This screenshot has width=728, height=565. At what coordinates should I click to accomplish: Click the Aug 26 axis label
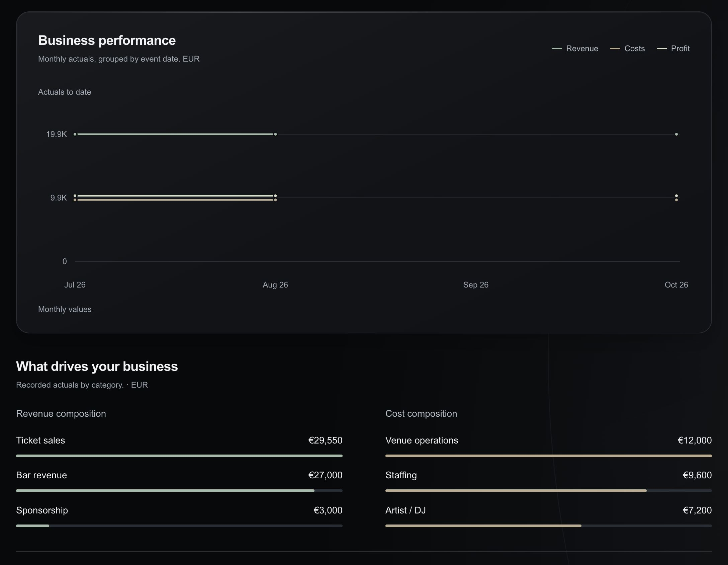click(275, 285)
